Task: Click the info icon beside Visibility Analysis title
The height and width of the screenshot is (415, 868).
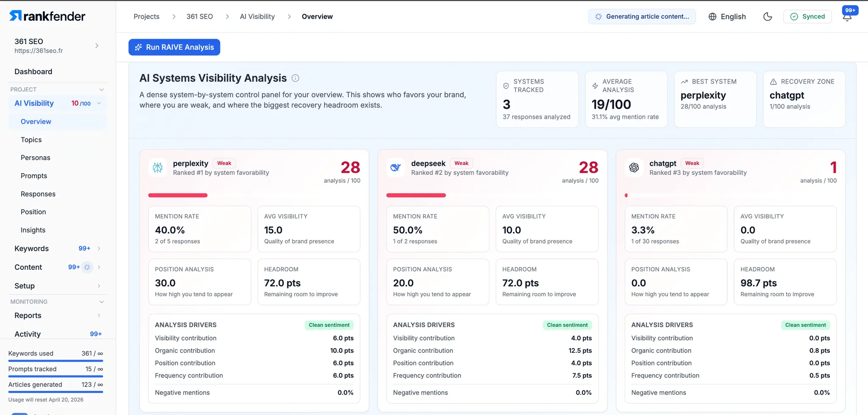Action: (295, 78)
